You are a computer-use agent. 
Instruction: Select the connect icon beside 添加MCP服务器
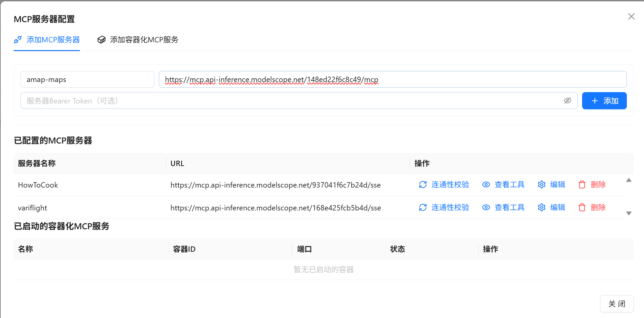[x=18, y=40]
